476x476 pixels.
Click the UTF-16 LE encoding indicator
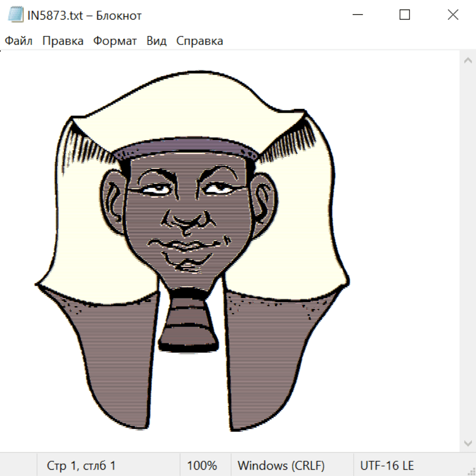pyautogui.click(x=387, y=465)
